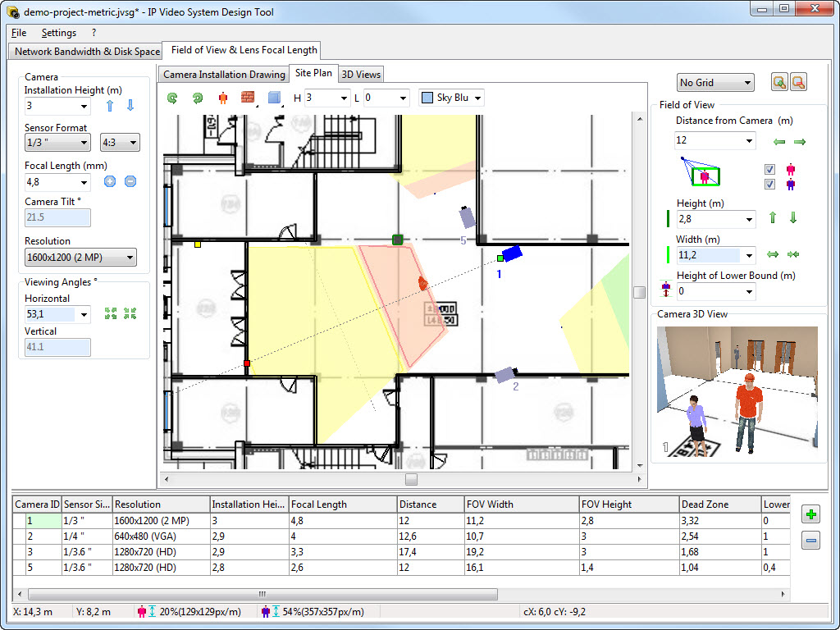Expand the Sensor Format 1/3" dropdown

pyautogui.click(x=58, y=143)
